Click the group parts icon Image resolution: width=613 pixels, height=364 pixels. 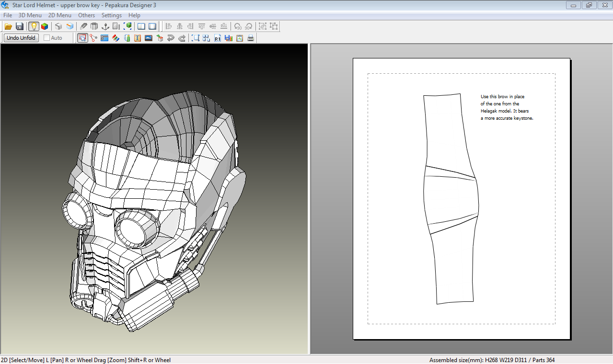pyautogui.click(x=263, y=26)
